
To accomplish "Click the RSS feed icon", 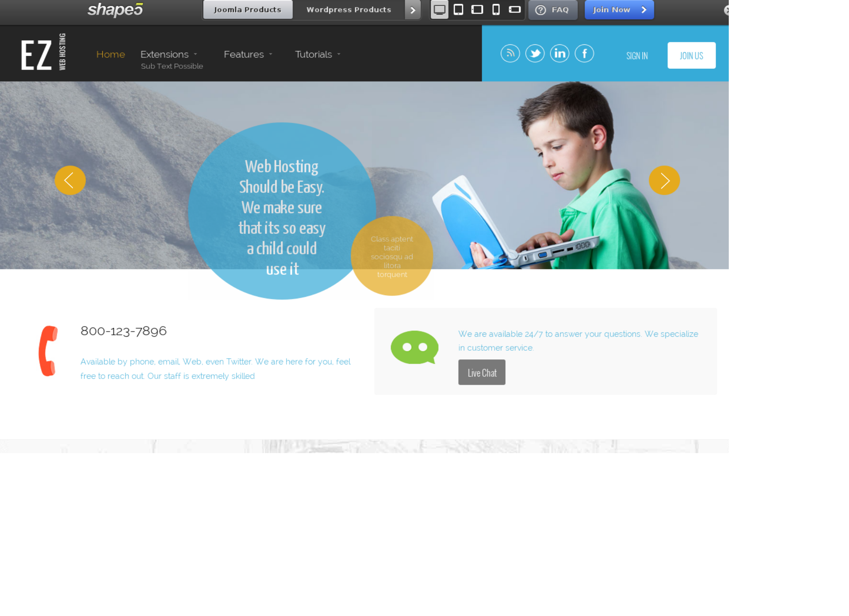I will (510, 53).
